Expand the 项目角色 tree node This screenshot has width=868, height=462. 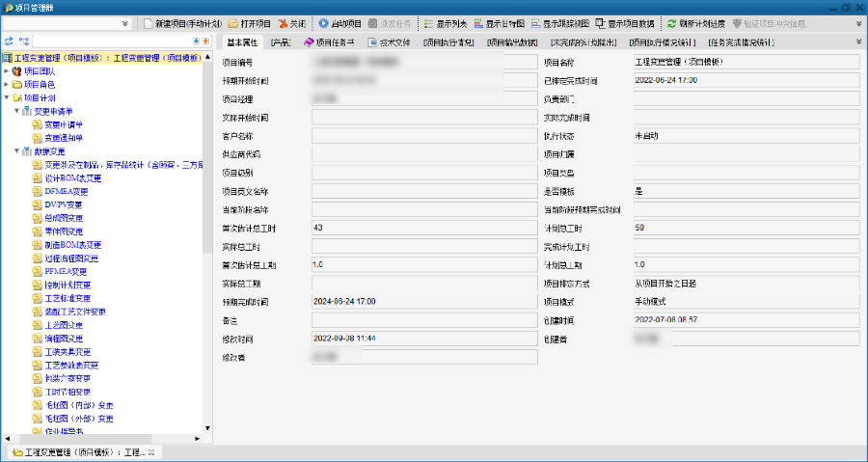pos(7,84)
